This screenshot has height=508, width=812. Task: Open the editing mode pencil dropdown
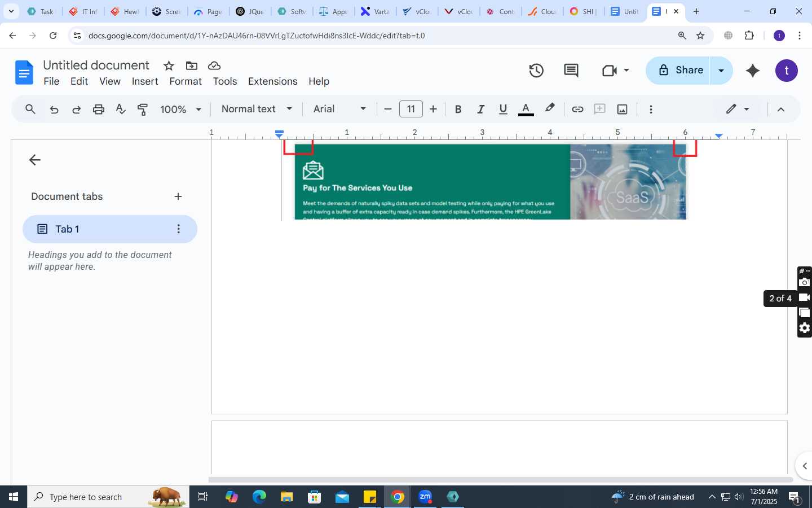coord(738,110)
